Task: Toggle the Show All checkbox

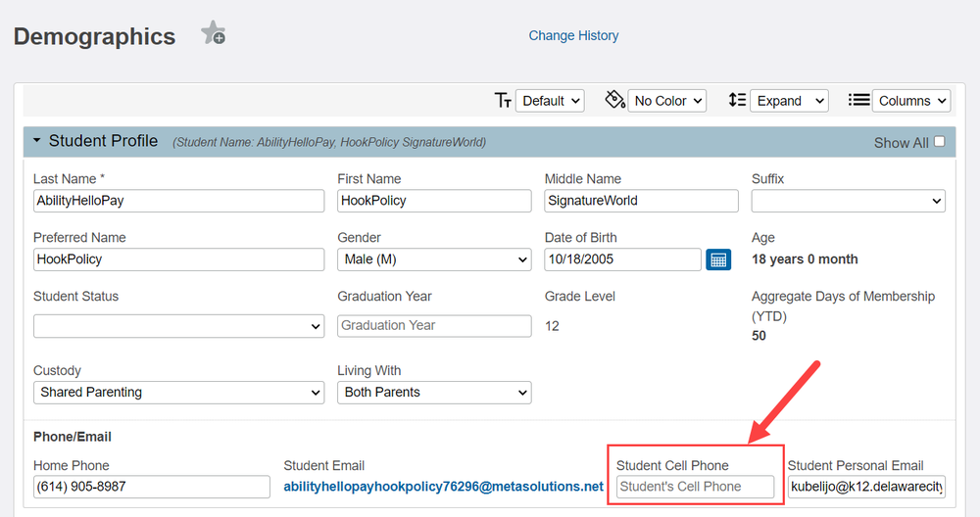Action: (x=940, y=142)
